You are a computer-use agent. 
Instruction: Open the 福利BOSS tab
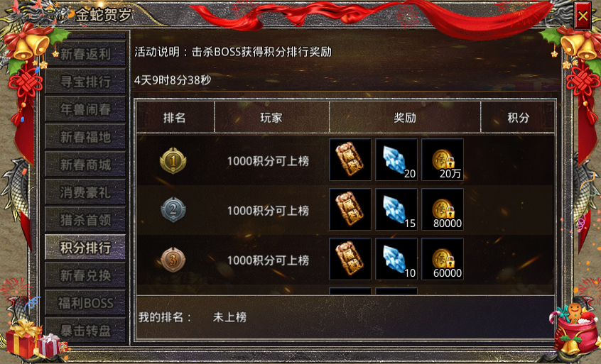[85, 303]
